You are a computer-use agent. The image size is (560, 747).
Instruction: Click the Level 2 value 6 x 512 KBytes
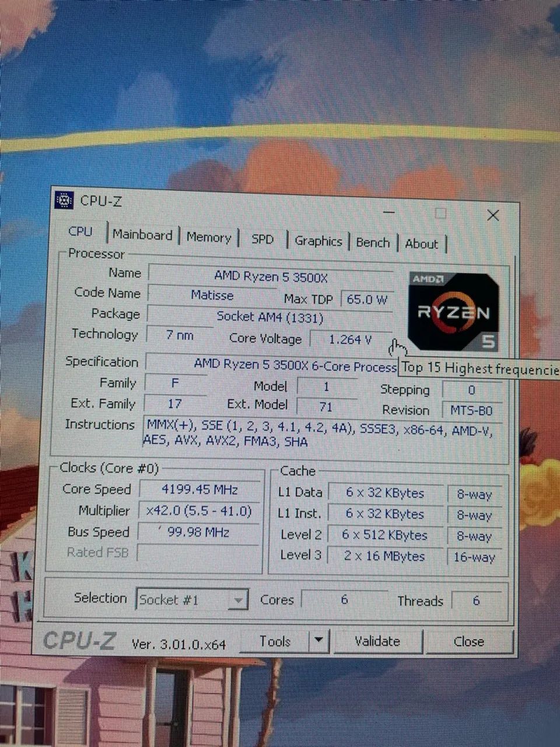tap(384, 535)
